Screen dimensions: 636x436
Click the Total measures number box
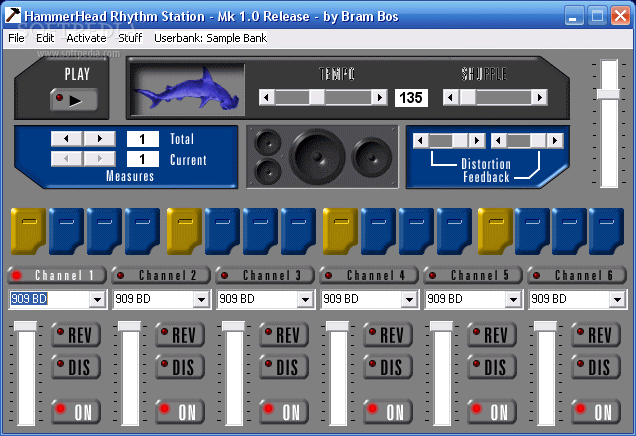tap(142, 139)
